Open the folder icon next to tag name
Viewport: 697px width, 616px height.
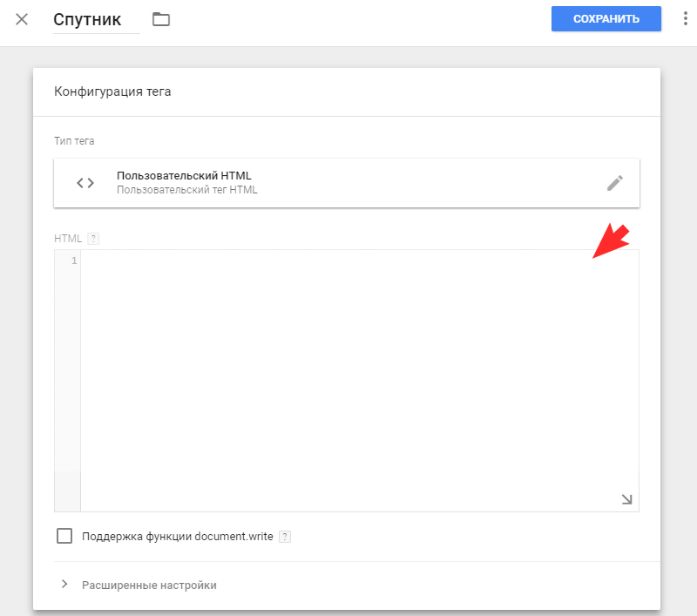click(x=161, y=19)
